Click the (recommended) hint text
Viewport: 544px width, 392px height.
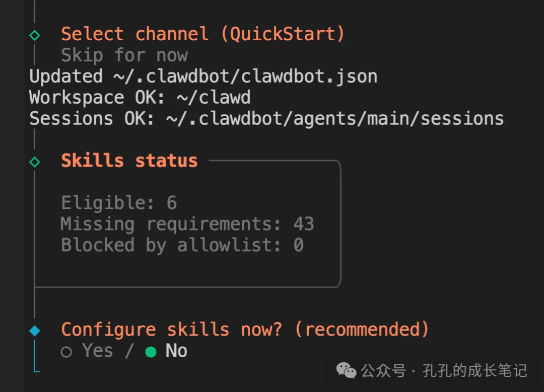(362, 330)
